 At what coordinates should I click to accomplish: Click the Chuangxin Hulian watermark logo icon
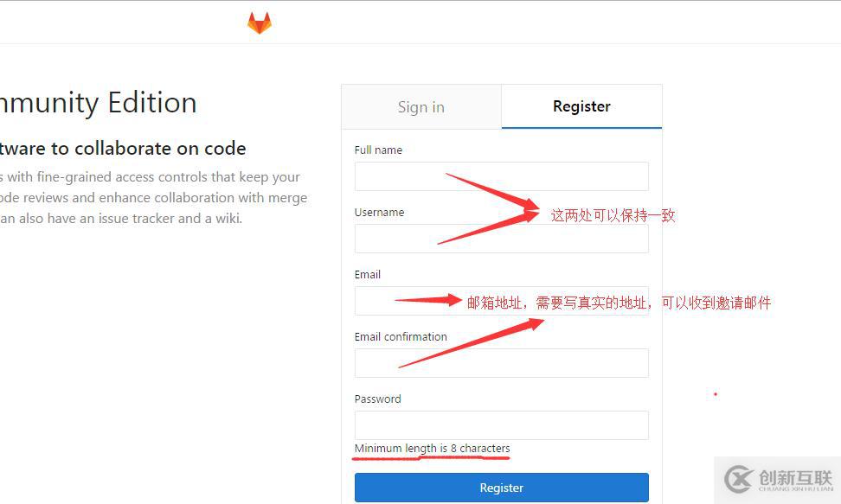(x=739, y=479)
